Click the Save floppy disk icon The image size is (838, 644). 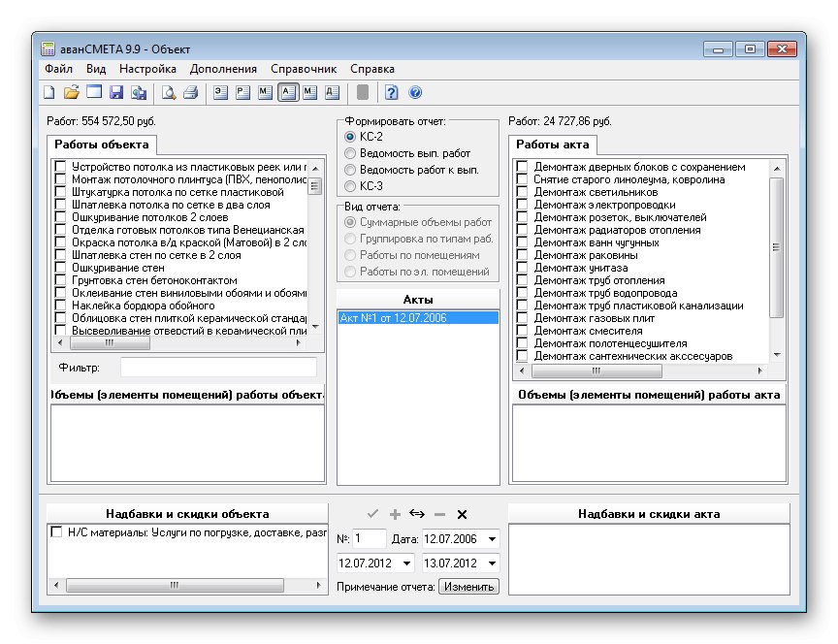click(x=116, y=93)
